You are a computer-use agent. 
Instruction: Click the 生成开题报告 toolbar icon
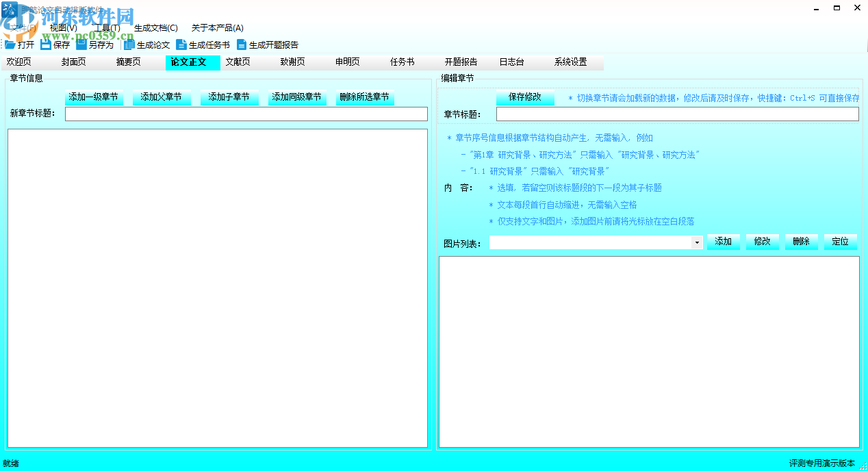261,44
